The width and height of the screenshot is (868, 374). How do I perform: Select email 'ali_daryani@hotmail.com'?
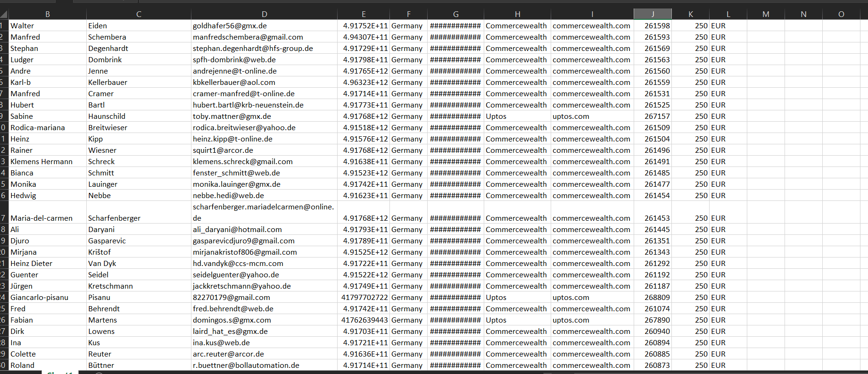[x=264, y=229]
